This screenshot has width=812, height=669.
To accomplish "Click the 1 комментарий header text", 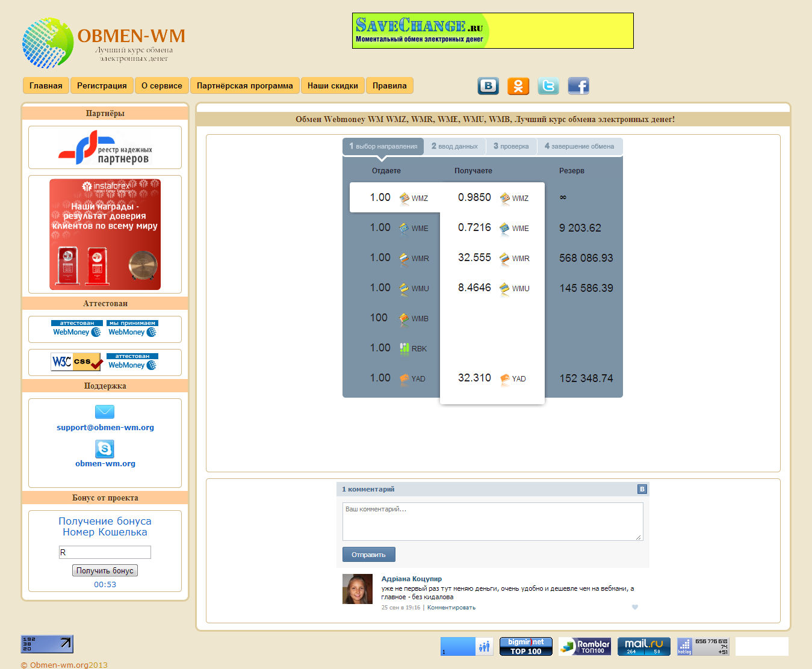I will click(x=368, y=489).
